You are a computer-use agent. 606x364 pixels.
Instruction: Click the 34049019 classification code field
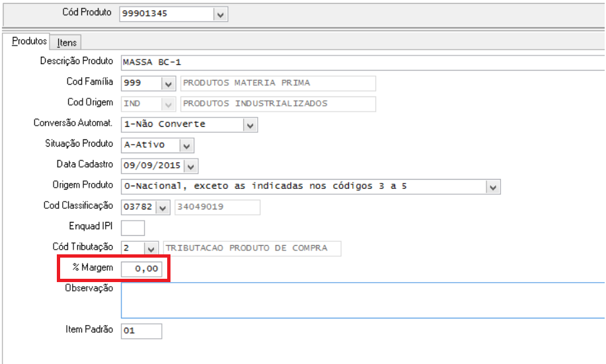click(x=217, y=207)
